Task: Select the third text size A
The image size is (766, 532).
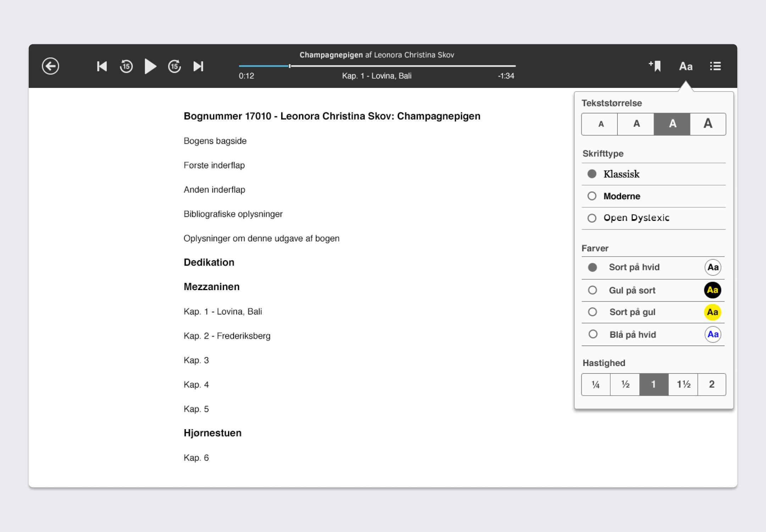Action: click(x=672, y=124)
